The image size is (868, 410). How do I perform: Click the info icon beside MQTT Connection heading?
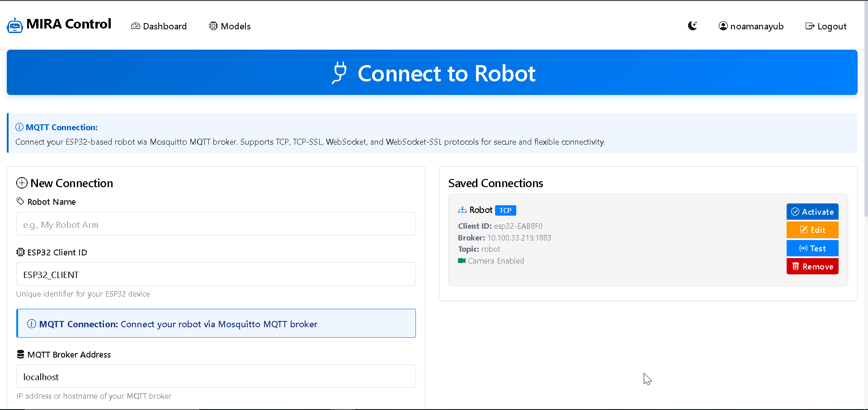[19, 127]
